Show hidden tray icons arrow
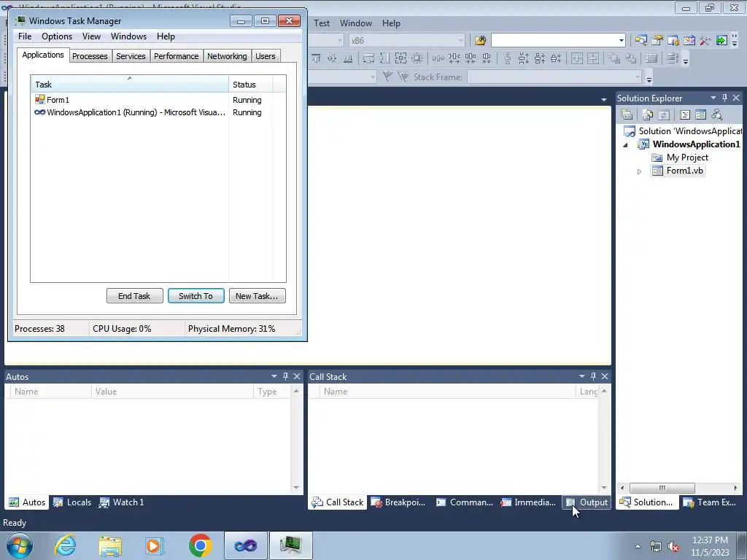This screenshot has height=560, width=747. [x=638, y=546]
